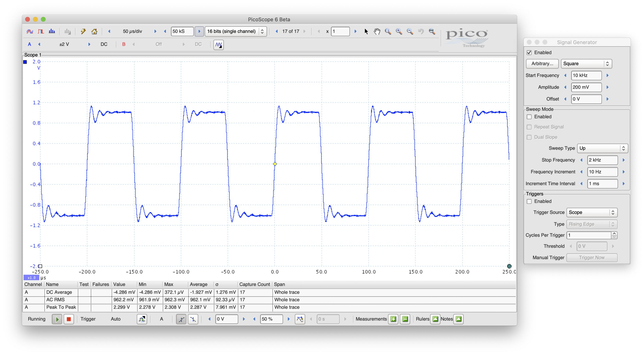Switch to Spectrum mode icon

(52, 31)
